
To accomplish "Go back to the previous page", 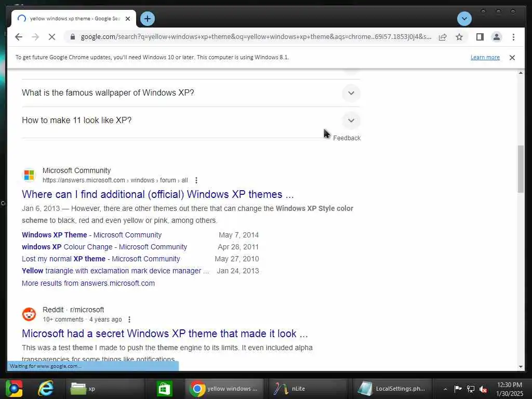I will click(x=19, y=37).
